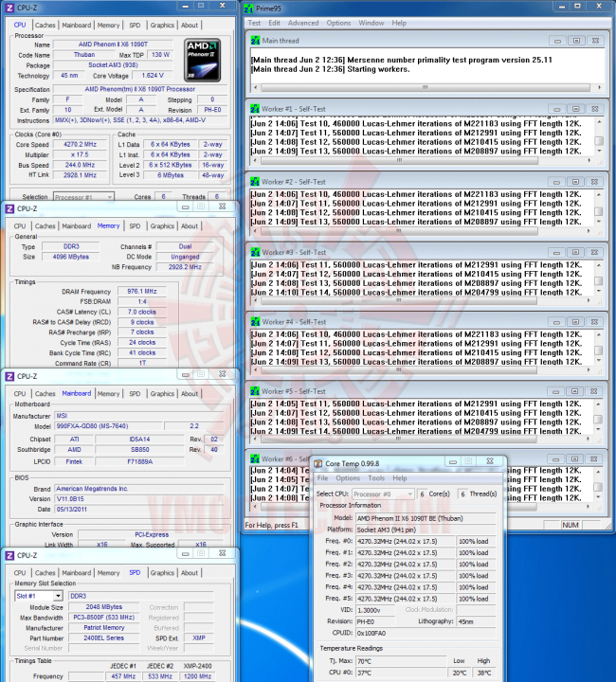This screenshot has height=682, width=616.
Task: Open About tab in top CPU-Z window
Action: 190,26
